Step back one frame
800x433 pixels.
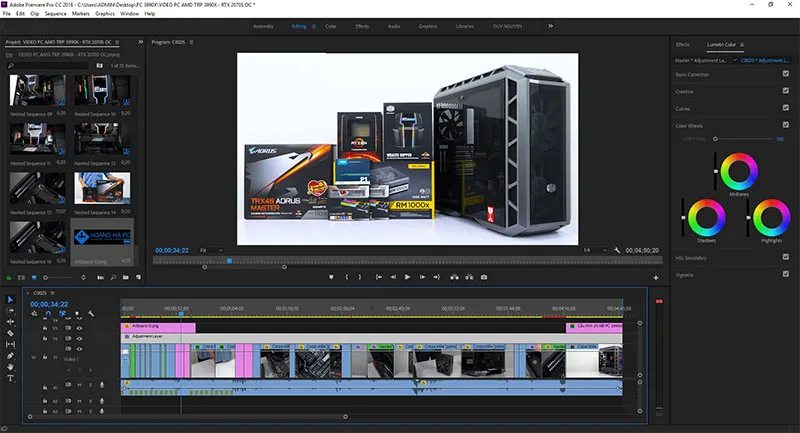[x=393, y=277]
